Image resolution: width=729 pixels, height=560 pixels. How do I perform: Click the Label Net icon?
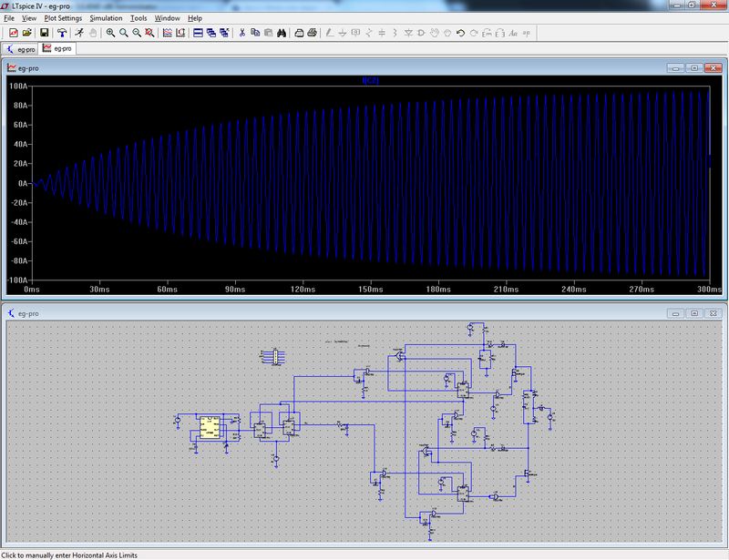click(355, 33)
